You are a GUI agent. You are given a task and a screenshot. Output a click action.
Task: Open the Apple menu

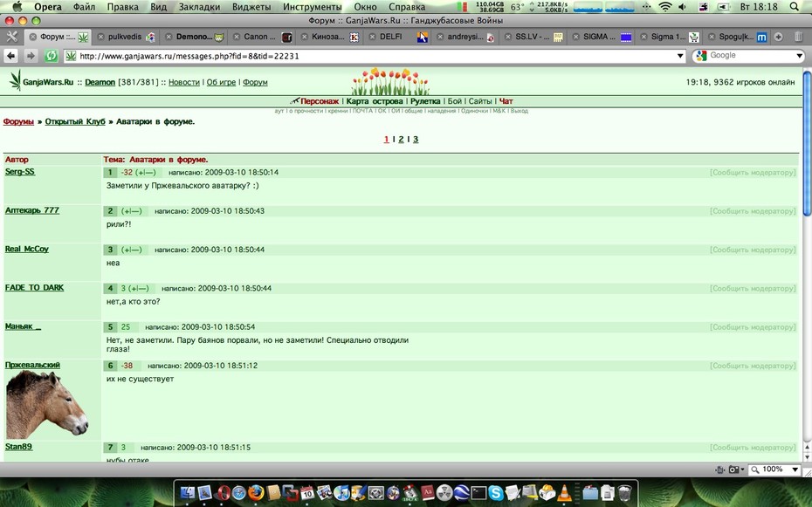pos(17,7)
